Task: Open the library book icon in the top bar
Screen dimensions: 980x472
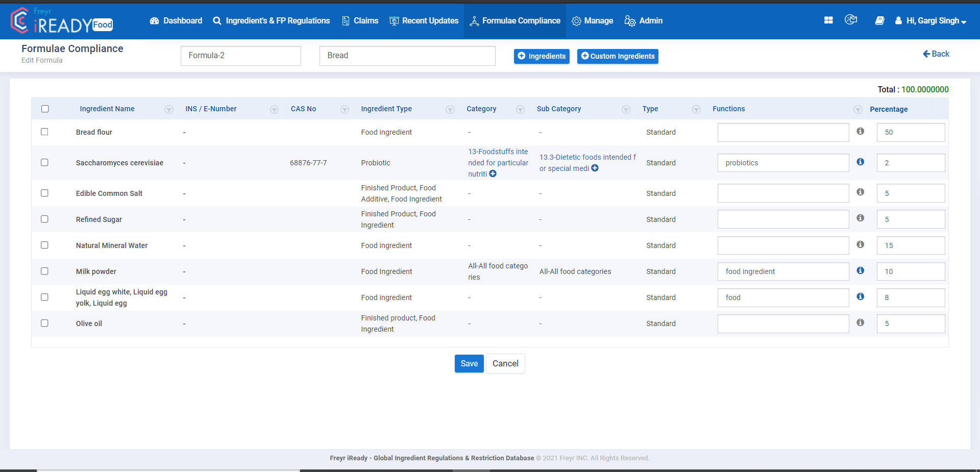Action: [x=879, y=20]
